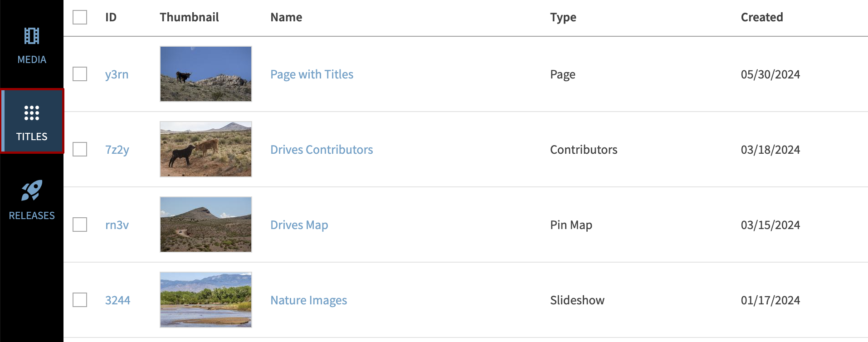The height and width of the screenshot is (342, 868).
Task: Click the Page with Titles cow thumbnail
Action: click(206, 74)
